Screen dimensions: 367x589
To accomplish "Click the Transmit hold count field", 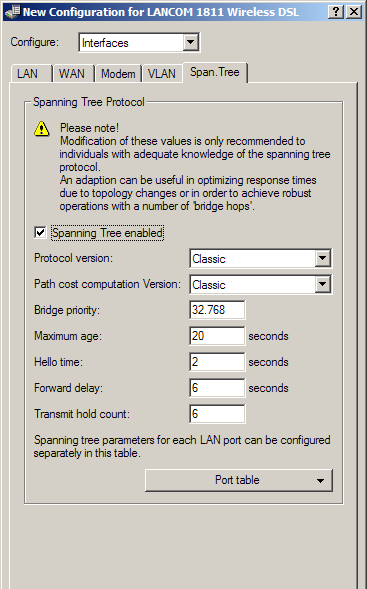I will [217, 414].
